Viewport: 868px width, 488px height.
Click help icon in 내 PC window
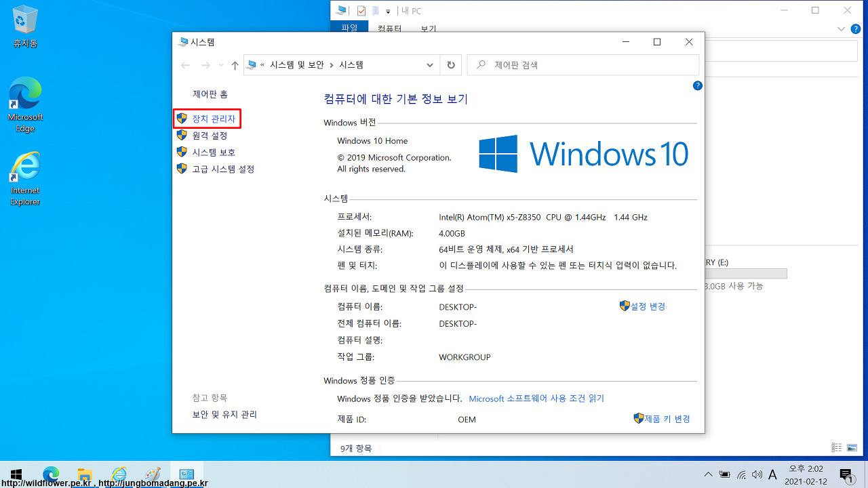[856, 28]
